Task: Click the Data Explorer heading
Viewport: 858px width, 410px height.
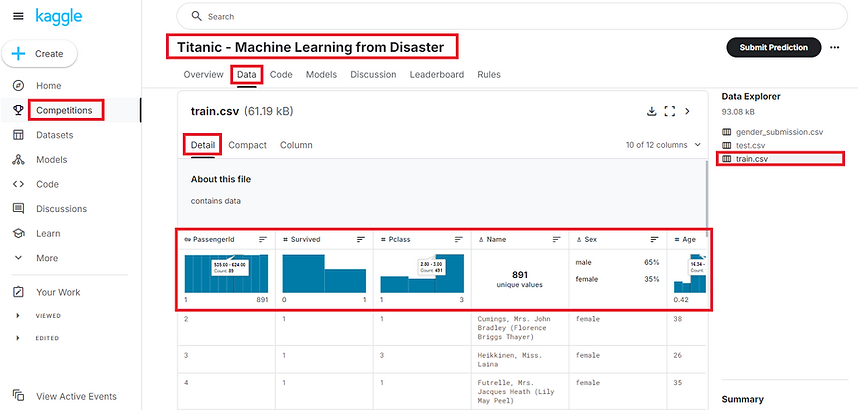Action: point(751,96)
